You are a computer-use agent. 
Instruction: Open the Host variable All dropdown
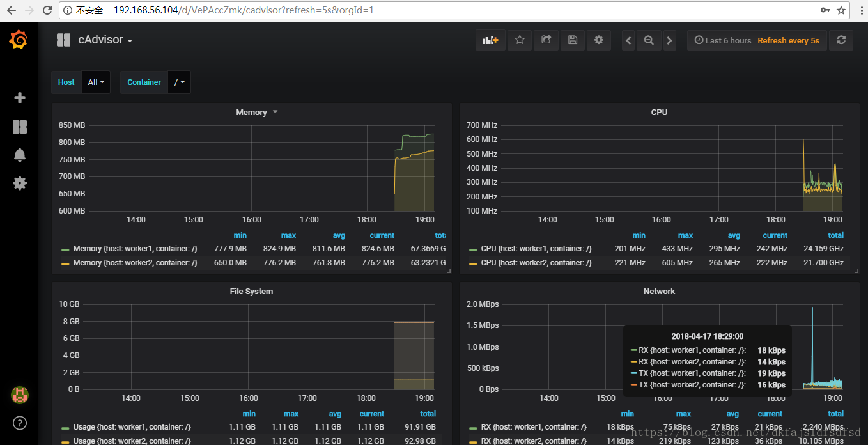[96, 82]
